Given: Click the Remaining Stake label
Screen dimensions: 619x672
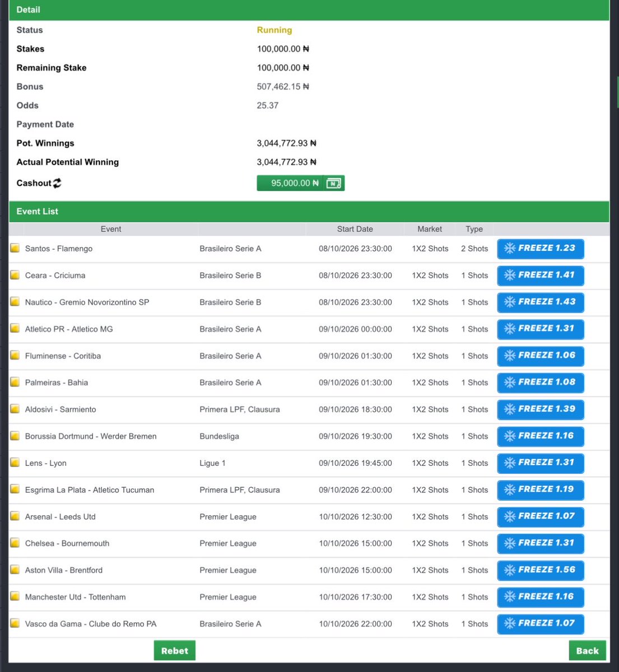Looking at the screenshot, I should (x=52, y=68).
